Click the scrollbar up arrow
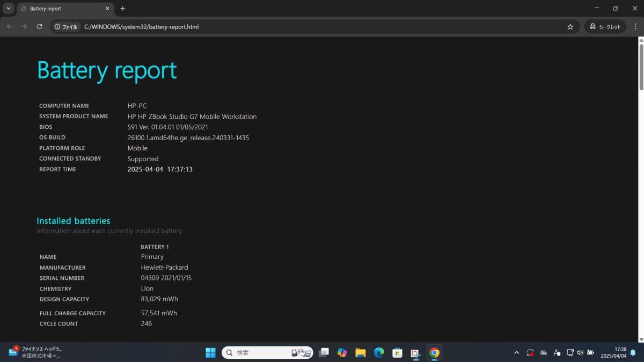Viewport: 644px width, 362px height. click(x=641, y=40)
